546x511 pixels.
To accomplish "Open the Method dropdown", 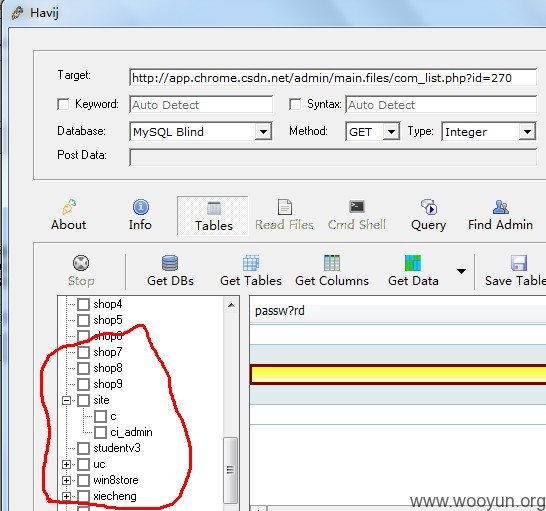I will 391,132.
